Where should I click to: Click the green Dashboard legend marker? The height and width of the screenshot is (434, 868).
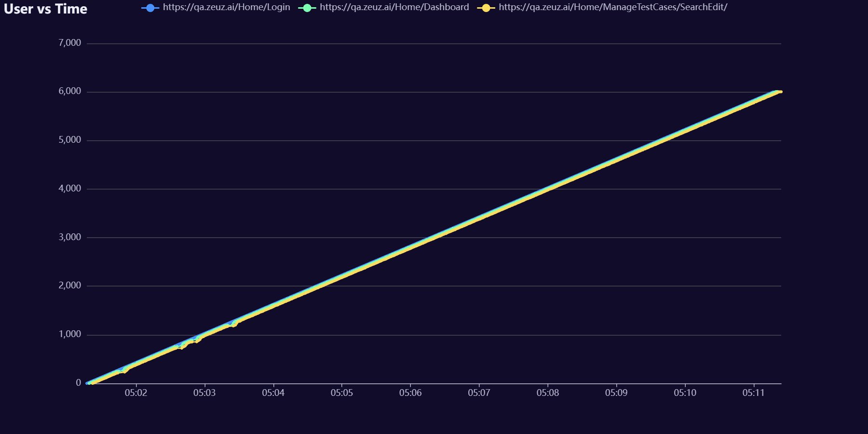point(307,8)
